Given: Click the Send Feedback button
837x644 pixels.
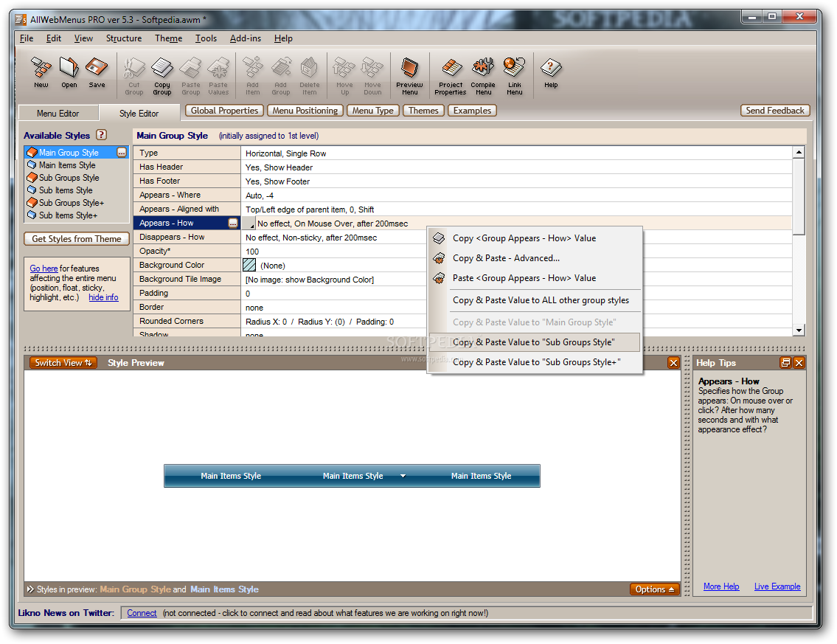Looking at the screenshot, I should [775, 111].
